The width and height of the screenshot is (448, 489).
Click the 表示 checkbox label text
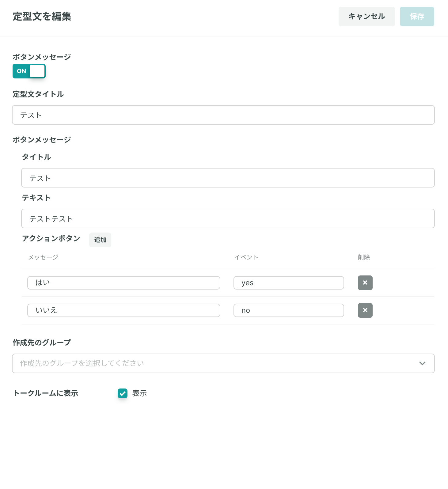[x=139, y=393]
